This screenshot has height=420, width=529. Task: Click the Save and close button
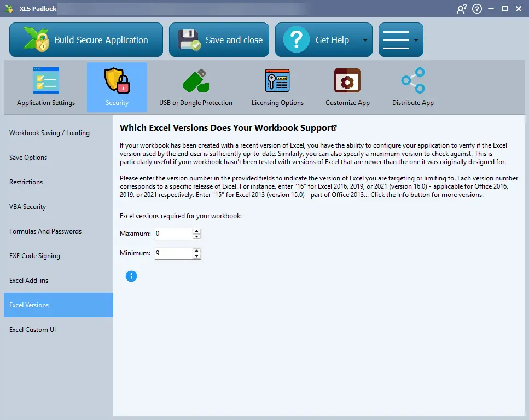click(219, 40)
